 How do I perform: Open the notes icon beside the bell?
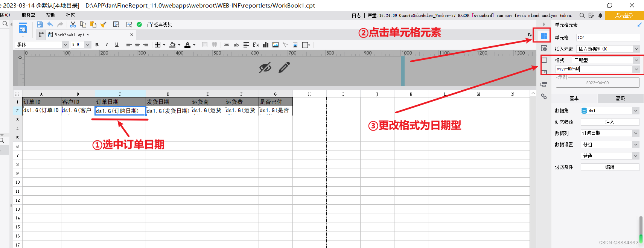tap(591, 15)
